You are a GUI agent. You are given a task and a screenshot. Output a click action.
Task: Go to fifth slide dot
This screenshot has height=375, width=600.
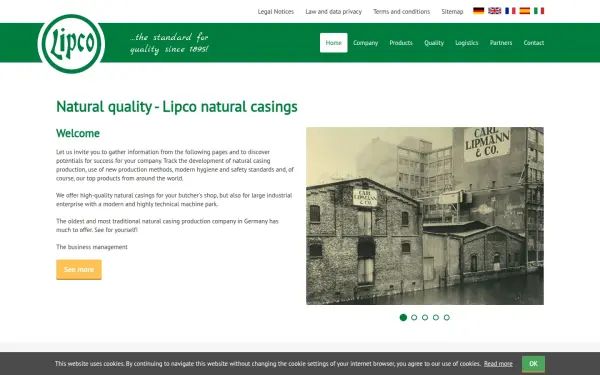[447, 317]
